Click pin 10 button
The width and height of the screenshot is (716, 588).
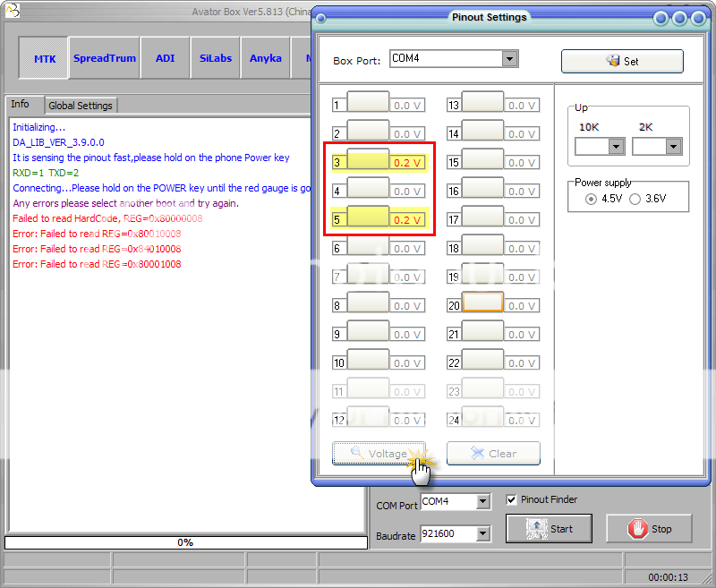pos(368,359)
